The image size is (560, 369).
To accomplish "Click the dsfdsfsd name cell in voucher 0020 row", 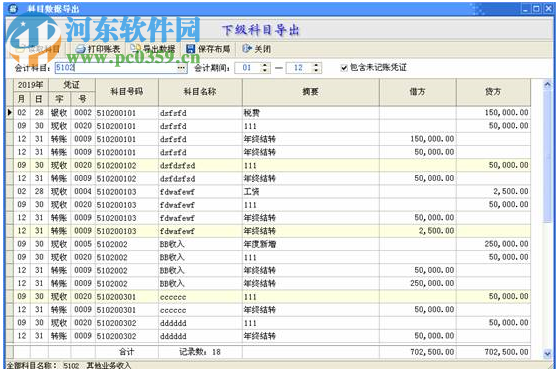I will tap(200, 165).
